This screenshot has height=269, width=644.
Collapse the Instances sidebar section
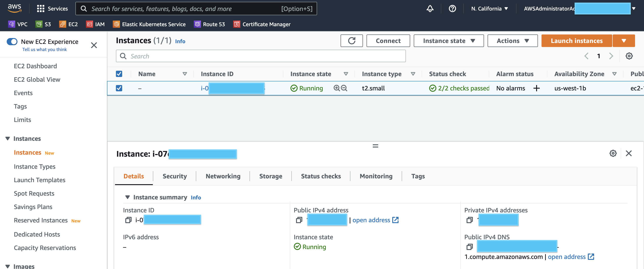click(8, 139)
